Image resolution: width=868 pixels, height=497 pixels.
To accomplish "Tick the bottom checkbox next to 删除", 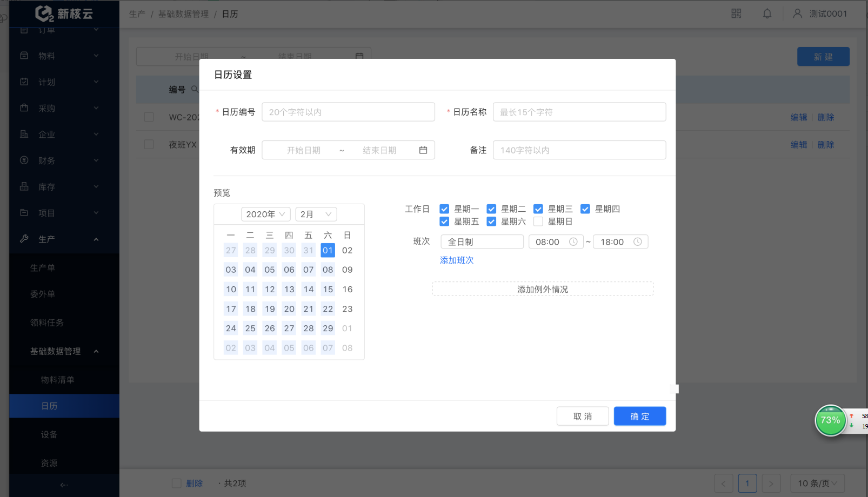I will coord(176,483).
